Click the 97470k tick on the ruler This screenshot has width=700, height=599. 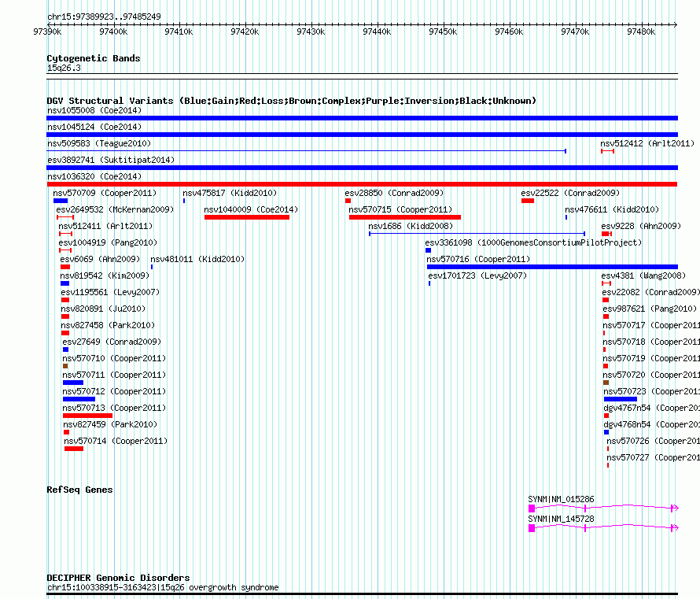click(575, 31)
